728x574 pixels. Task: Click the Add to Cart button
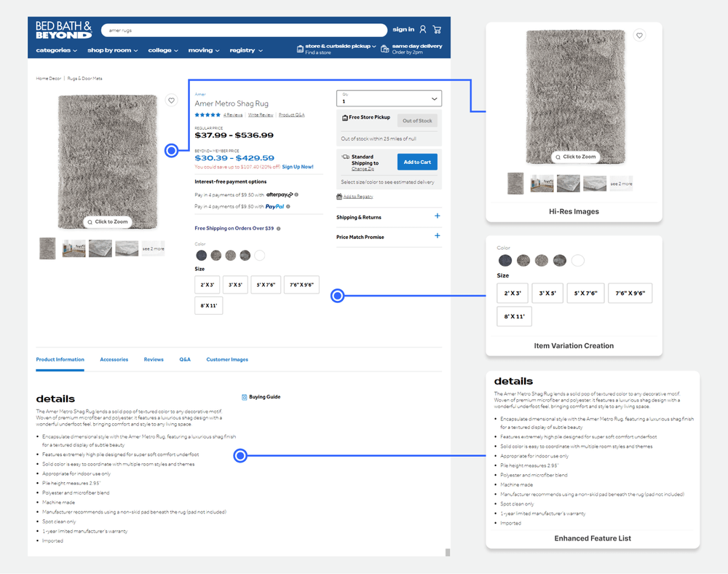click(x=417, y=162)
